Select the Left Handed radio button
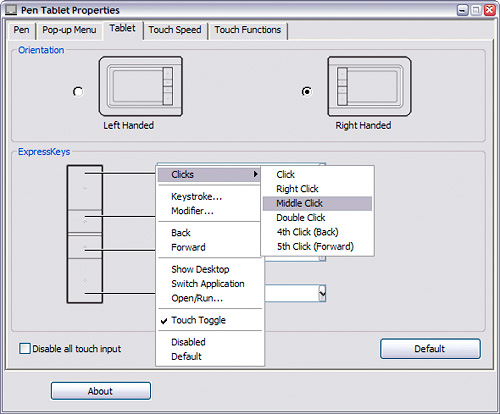The width and height of the screenshot is (500, 414). [x=78, y=92]
